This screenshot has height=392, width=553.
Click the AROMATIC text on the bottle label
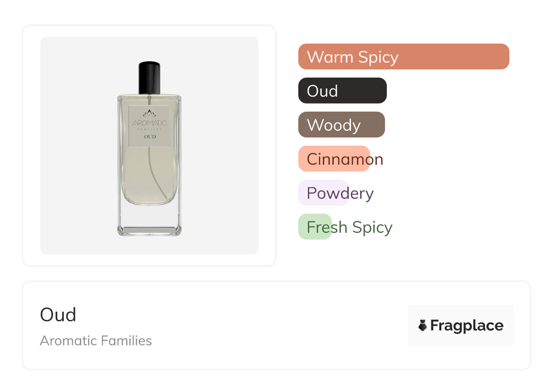[x=149, y=123]
